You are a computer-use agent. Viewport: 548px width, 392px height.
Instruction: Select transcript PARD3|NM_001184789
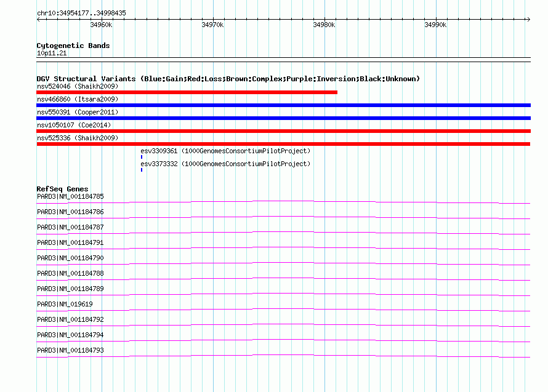pyautogui.click(x=70, y=289)
